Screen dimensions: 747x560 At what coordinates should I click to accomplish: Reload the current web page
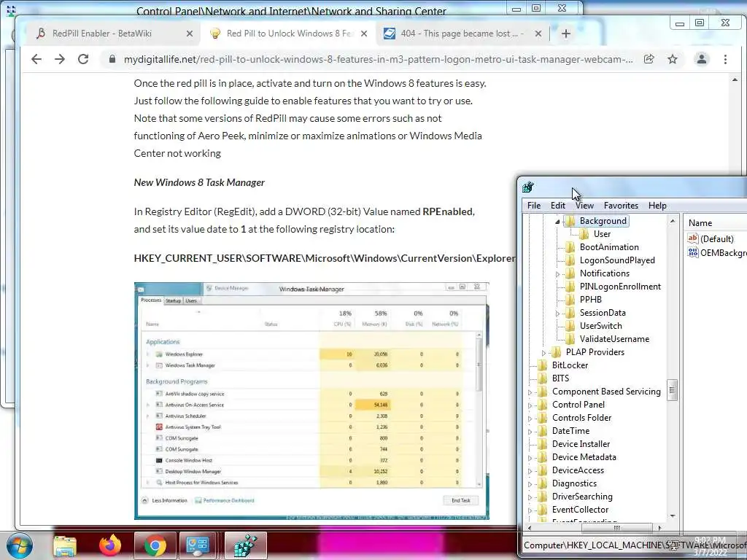point(83,59)
